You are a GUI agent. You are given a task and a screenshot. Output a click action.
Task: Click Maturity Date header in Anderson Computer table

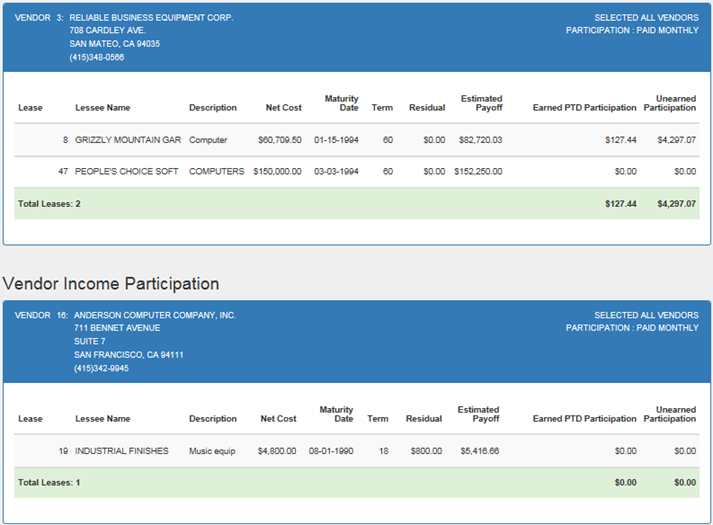(336, 414)
